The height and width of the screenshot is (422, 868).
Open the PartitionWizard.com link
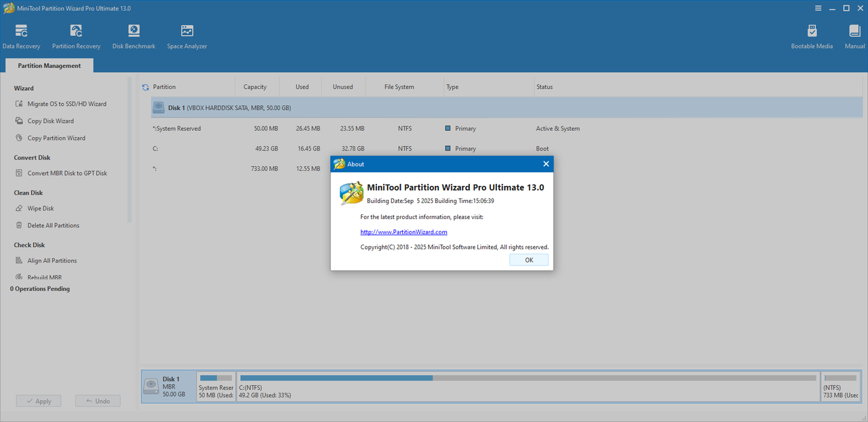[403, 232]
